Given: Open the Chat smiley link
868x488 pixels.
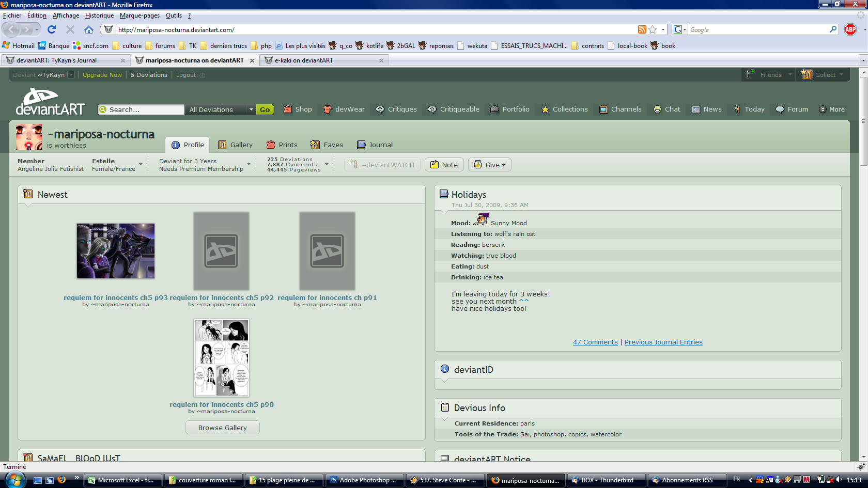Looking at the screenshot, I should (x=667, y=109).
